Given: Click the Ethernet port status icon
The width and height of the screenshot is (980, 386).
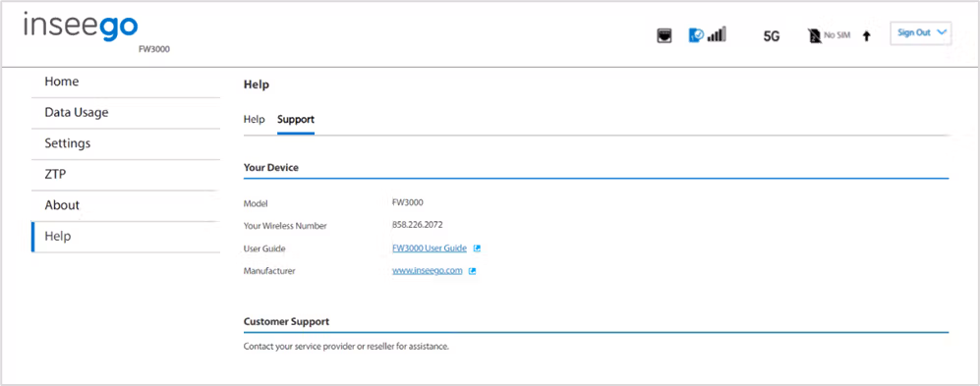Looking at the screenshot, I should pos(664,36).
